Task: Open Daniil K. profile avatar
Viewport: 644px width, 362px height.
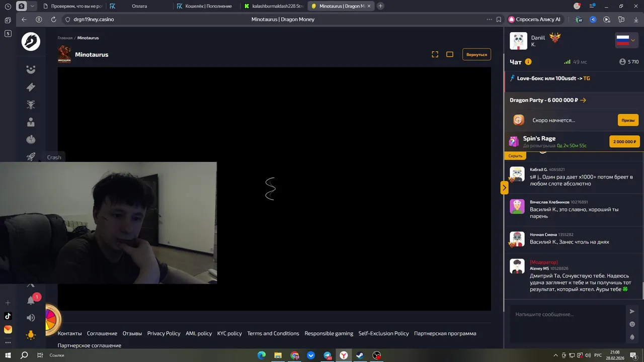Action: point(518,41)
